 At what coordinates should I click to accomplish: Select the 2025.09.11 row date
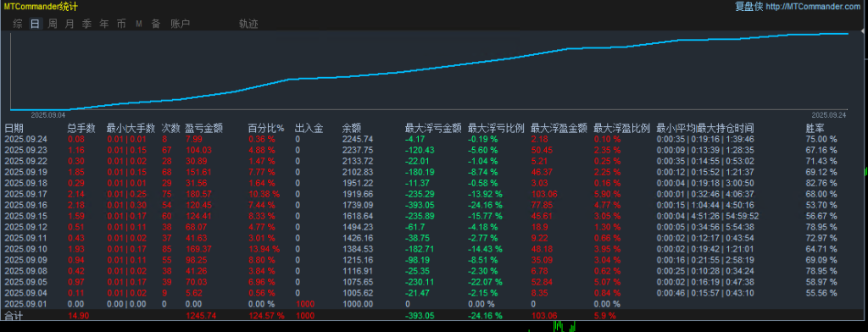click(25, 238)
